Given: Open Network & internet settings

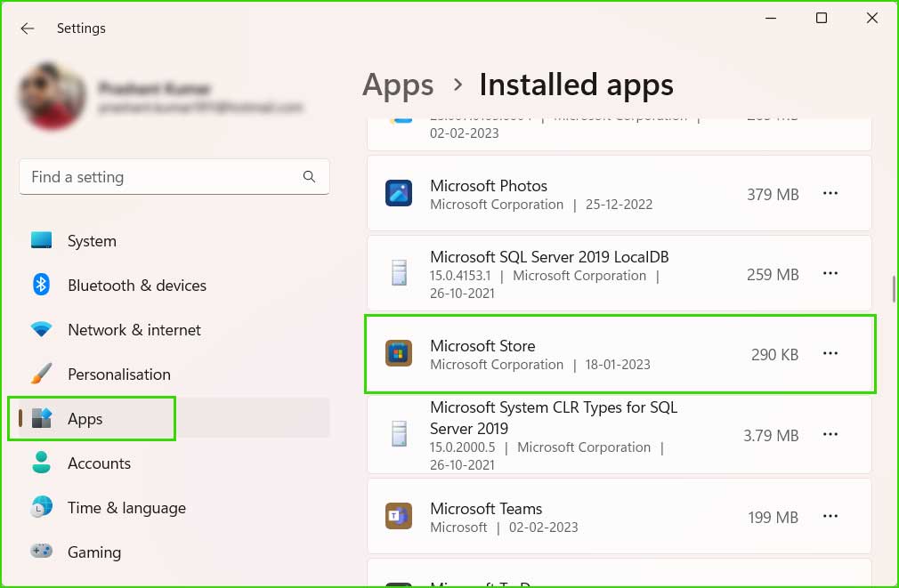Looking at the screenshot, I should 174,329.
